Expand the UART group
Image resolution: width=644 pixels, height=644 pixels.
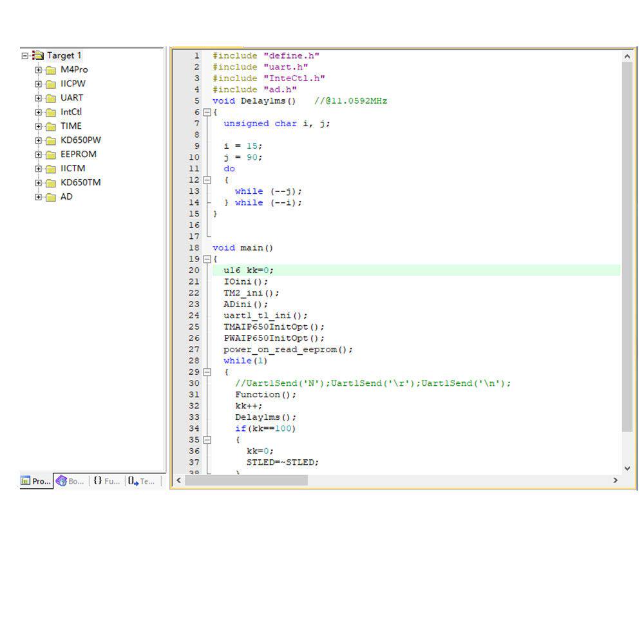click(38, 98)
